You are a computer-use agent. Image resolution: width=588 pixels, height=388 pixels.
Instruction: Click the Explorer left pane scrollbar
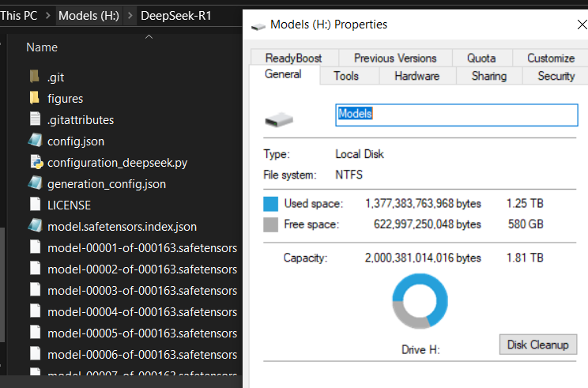[2, 285]
